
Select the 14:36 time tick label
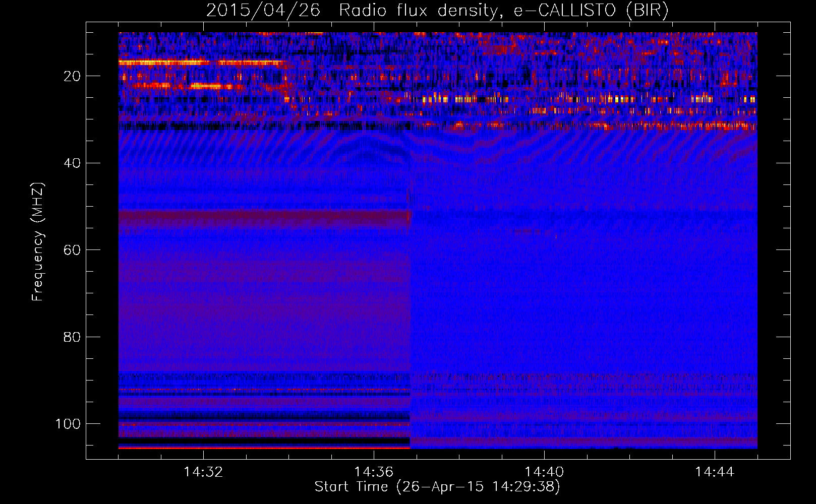click(374, 472)
